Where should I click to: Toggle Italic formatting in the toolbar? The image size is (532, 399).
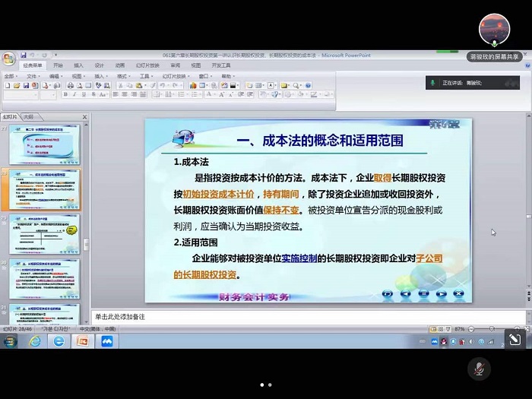point(74,95)
